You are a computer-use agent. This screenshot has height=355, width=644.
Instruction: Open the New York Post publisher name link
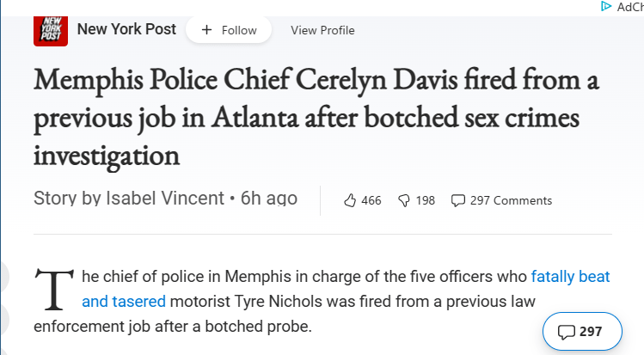tap(126, 29)
